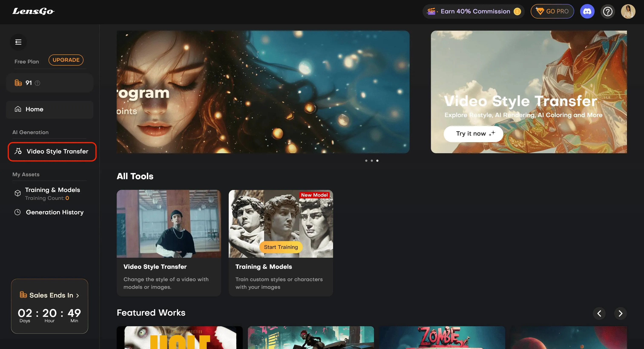
Task: Click the LensGo logo
Action: point(33,11)
